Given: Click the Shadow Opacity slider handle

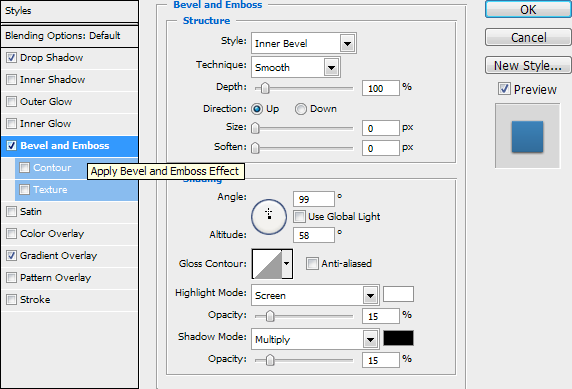Looking at the screenshot, I should 270,360.
